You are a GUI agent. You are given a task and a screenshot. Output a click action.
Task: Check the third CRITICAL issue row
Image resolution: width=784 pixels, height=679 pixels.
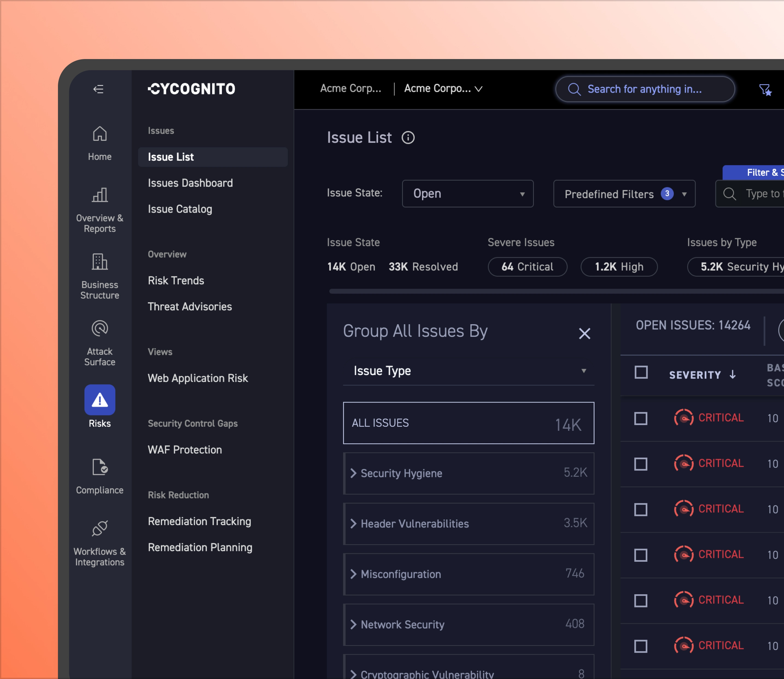click(641, 510)
